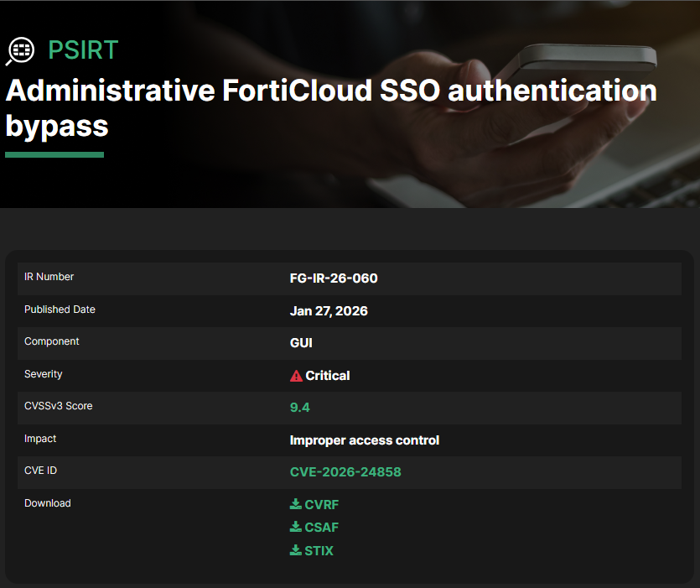Click the download icon beside CVRF
This screenshot has width=700, height=588.
click(296, 504)
